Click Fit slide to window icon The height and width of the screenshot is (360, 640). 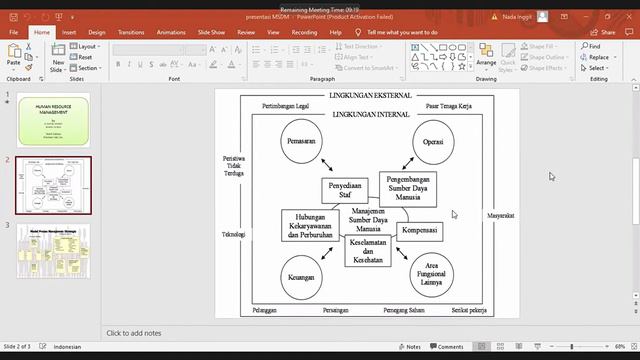point(634,347)
